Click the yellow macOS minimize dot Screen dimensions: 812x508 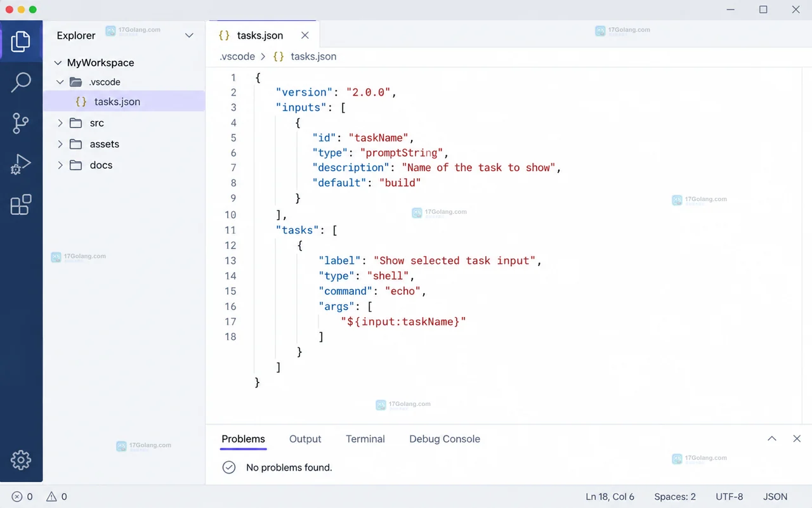[x=21, y=10]
